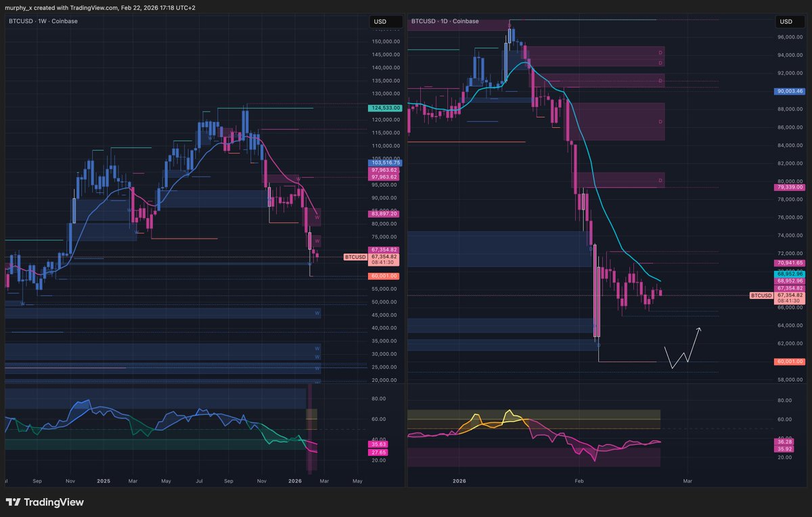This screenshot has height=517, width=812.
Task: Click the 35.92 RSI value label
Action: tap(784, 449)
